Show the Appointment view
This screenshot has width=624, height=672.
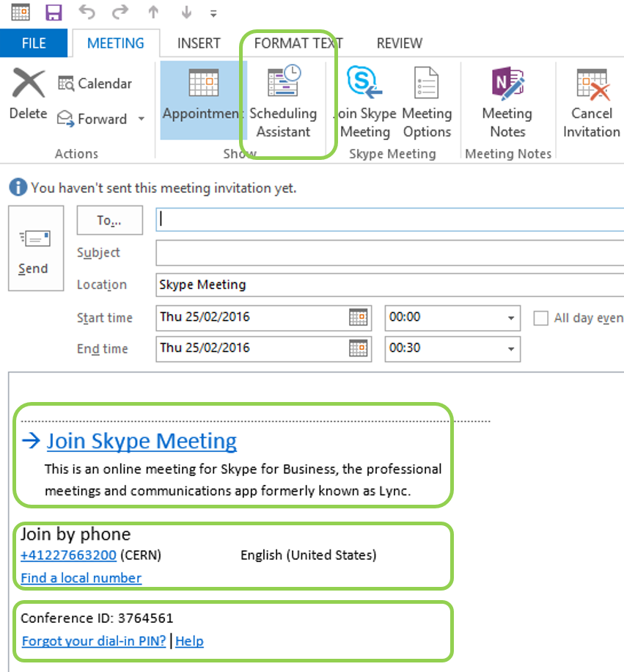pos(204,101)
